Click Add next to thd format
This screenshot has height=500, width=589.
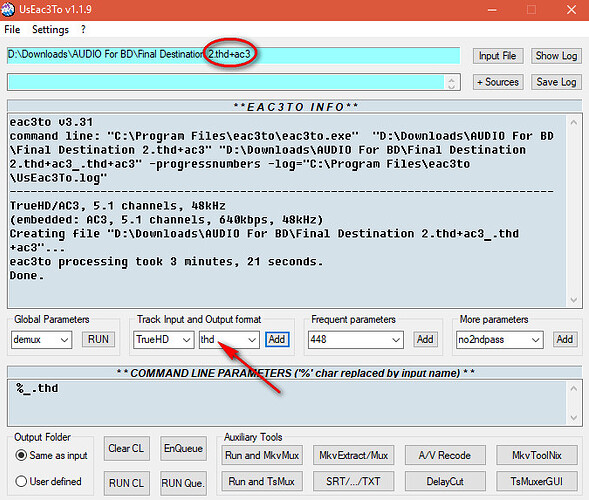(x=277, y=339)
